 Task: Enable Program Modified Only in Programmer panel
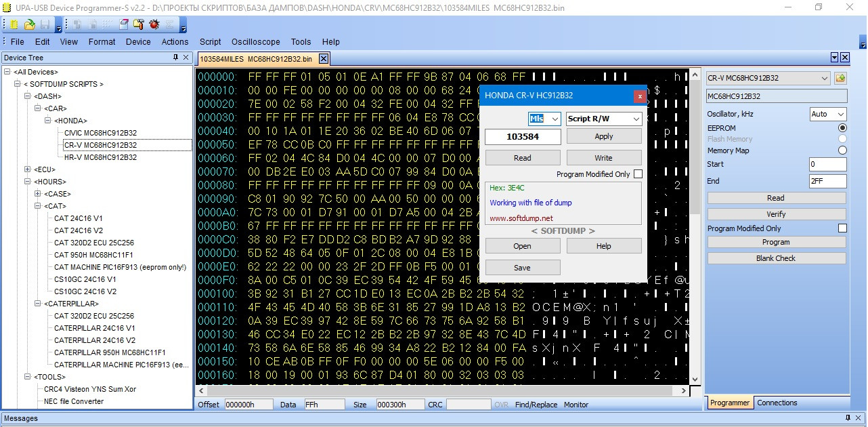(x=842, y=228)
